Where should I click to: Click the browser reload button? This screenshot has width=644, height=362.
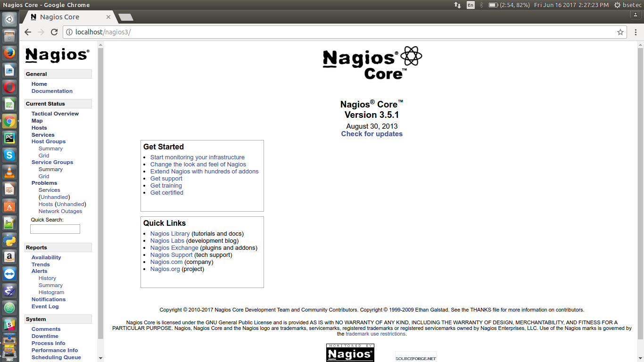pyautogui.click(x=54, y=32)
